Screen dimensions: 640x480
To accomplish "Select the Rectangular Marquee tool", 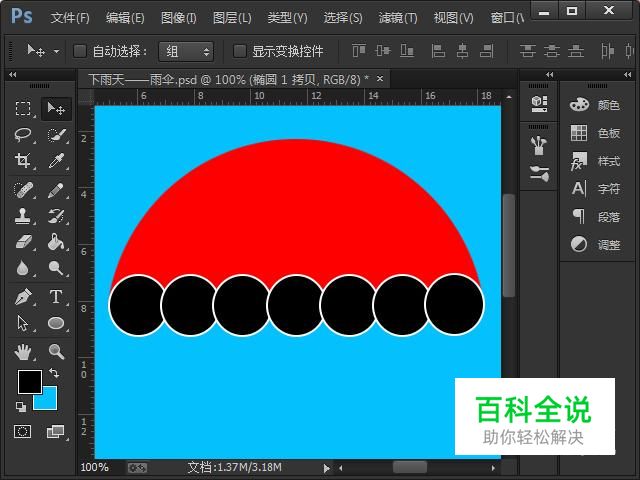I will pos(23,109).
